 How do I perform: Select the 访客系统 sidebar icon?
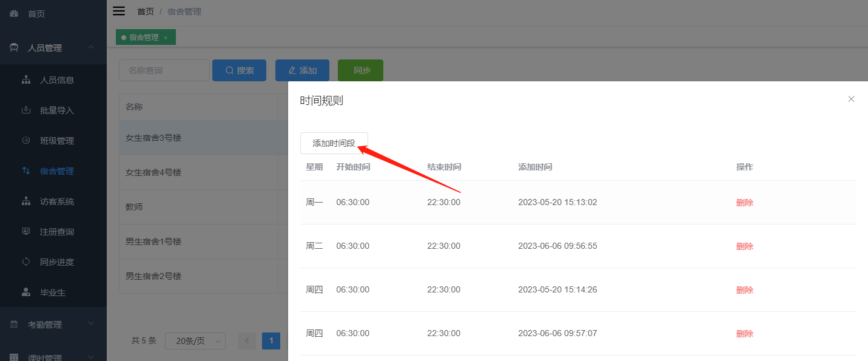(28, 201)
